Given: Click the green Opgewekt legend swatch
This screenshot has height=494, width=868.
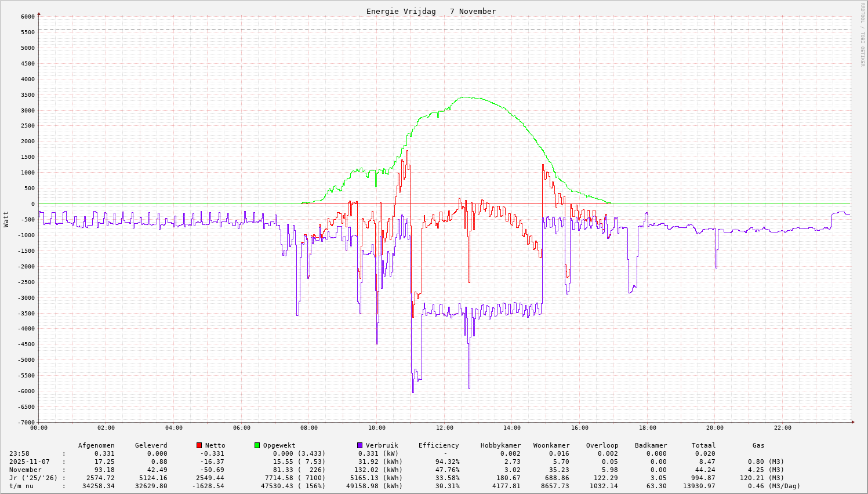Looking at the screenshot, I should pyautogui.click(x=257, y=445).
